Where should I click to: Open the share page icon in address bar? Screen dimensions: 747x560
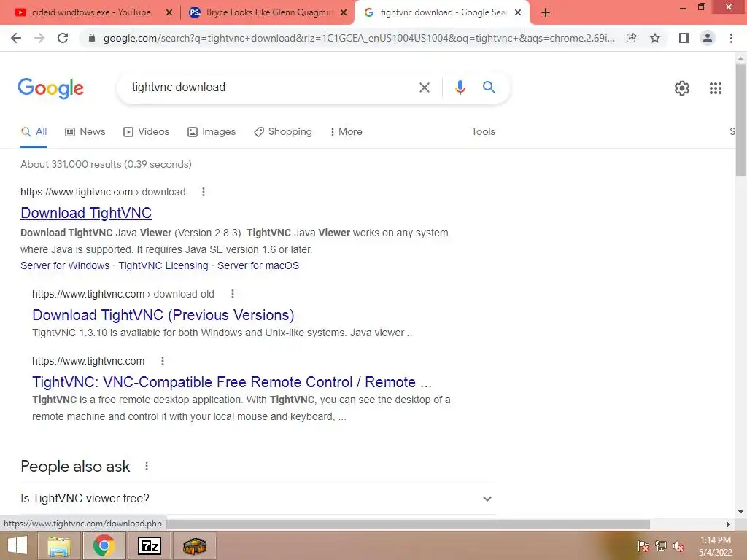tap(632, 38)
